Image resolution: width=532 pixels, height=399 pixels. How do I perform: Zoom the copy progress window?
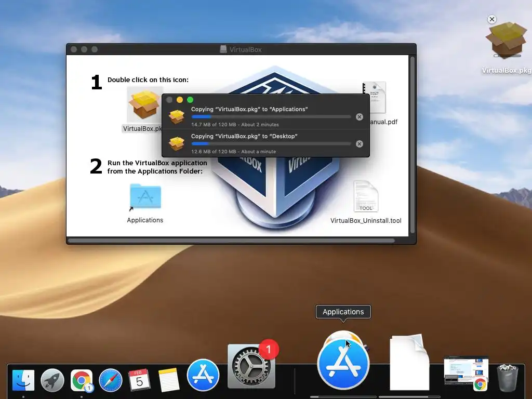[190, 100]
